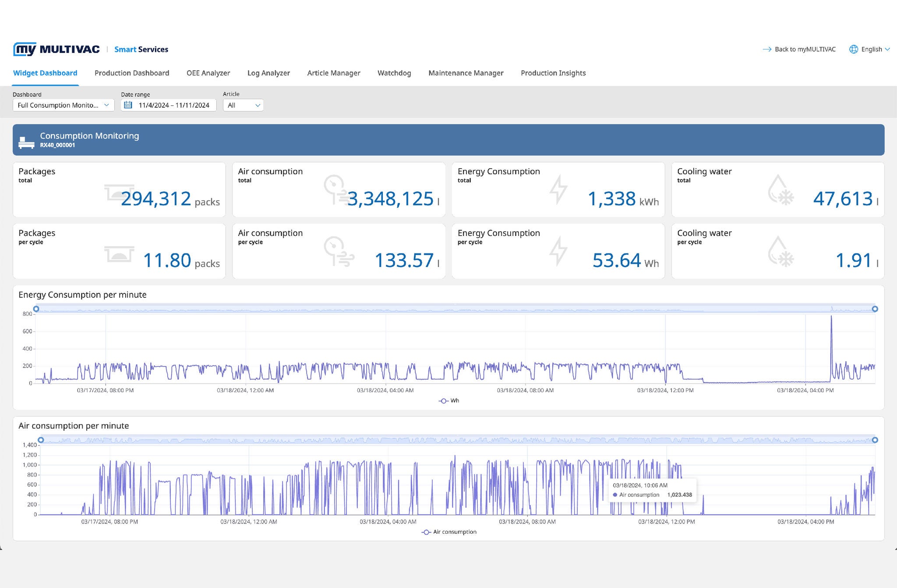The width and height of the screenshot is (897, 588).
Task: Click the globe language icon
Action: coord(853,49)
